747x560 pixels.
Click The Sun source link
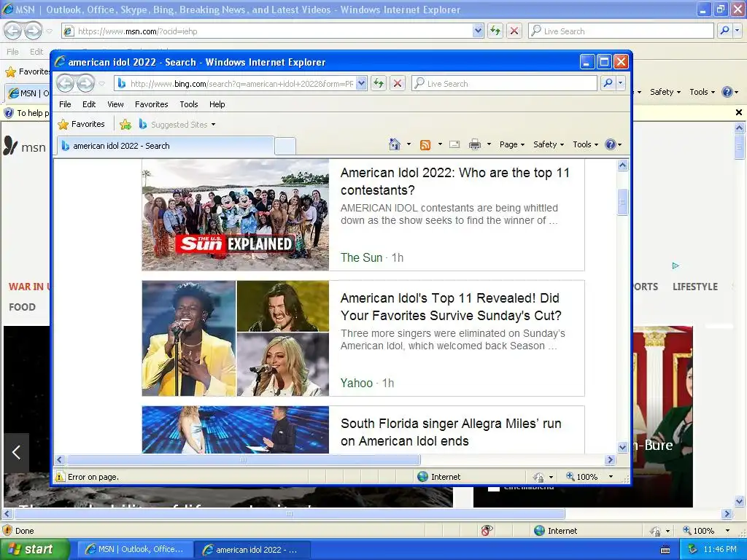[x=361, y=257]
